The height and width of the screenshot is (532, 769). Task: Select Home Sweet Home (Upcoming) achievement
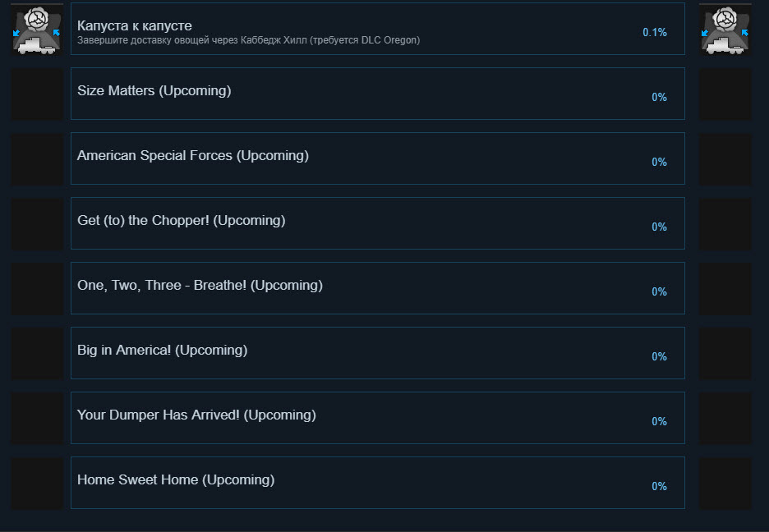pos(378,483)
